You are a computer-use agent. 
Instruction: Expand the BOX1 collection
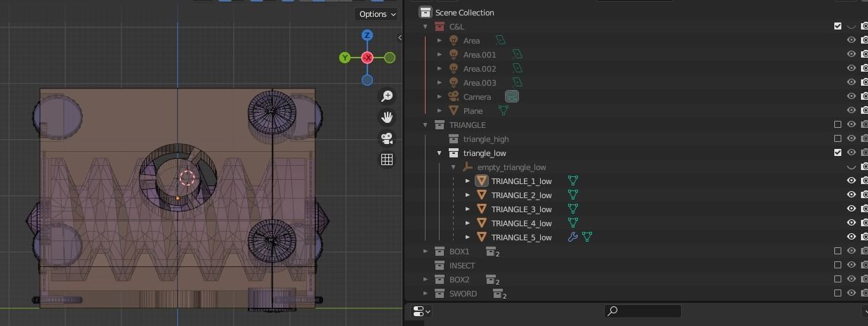[426, 251]
